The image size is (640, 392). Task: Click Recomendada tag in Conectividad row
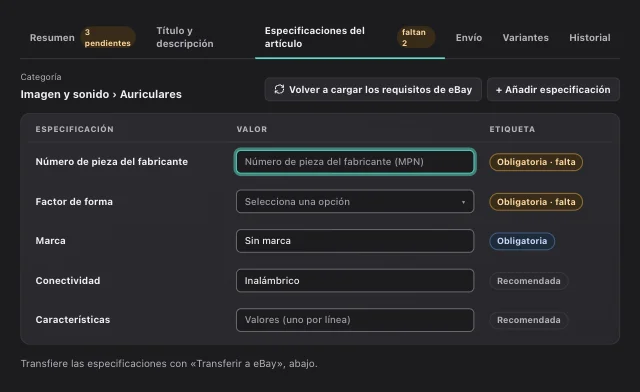click(529, 281)
